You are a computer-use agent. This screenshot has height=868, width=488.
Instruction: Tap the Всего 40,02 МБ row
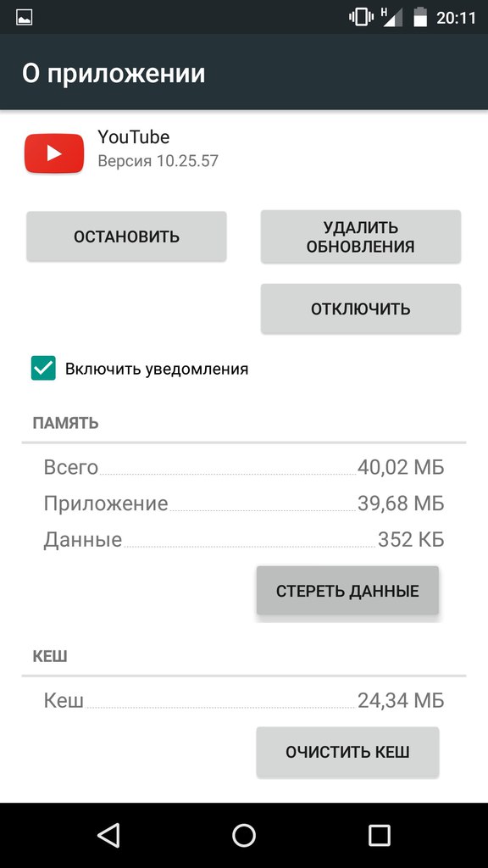[x=244, y=467]
